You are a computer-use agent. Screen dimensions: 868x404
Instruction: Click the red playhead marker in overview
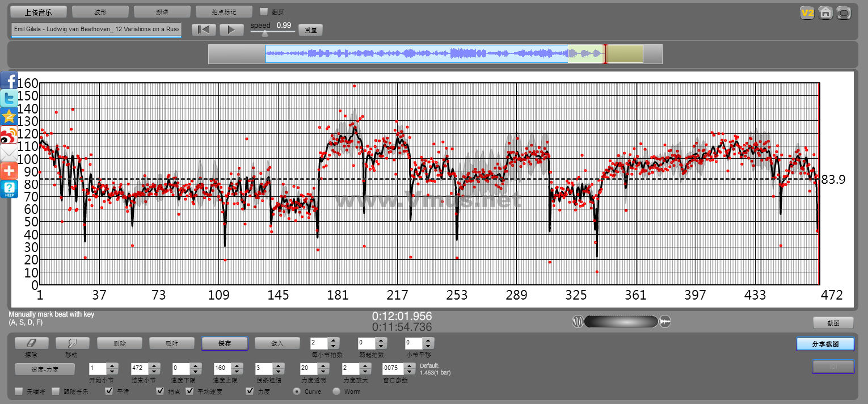(x=605, y=54)
